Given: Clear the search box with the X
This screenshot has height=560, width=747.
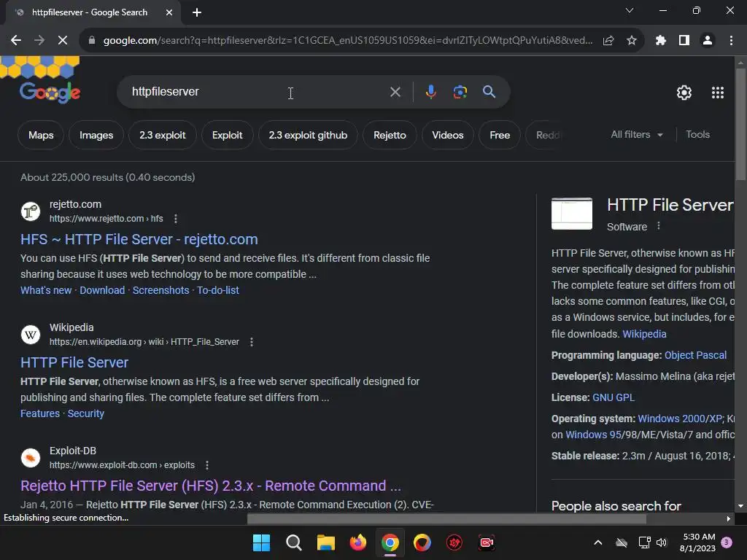Looking at the screenshot, I should [x=395, y=92].
